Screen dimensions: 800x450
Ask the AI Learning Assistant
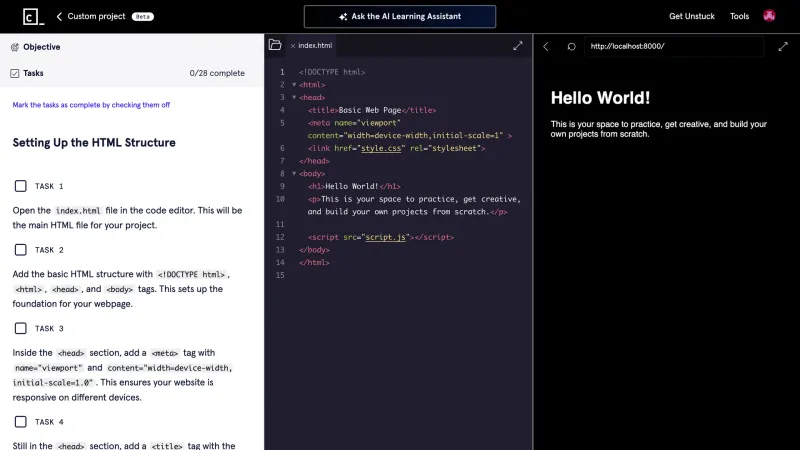pyautogui.click(x=399, y=16)
